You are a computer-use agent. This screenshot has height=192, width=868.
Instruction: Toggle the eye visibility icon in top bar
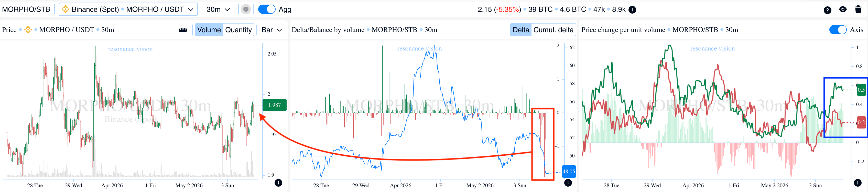coord(843,9)
